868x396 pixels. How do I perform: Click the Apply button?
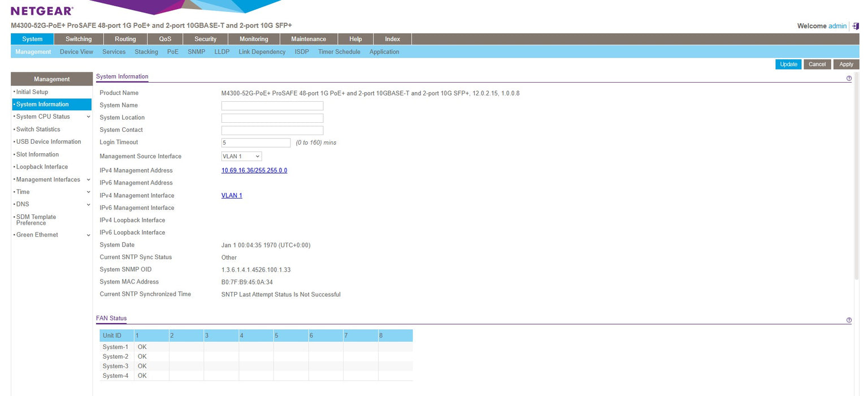[846, 64]
